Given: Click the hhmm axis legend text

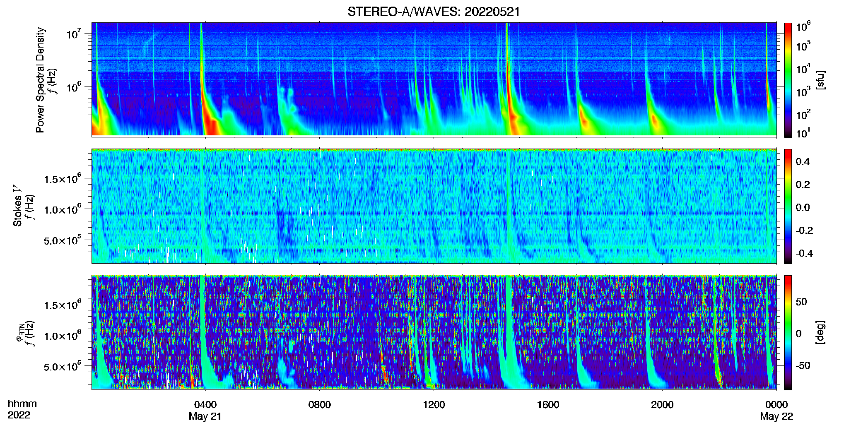Looking at the screenshot, I should tap(22, 404).
